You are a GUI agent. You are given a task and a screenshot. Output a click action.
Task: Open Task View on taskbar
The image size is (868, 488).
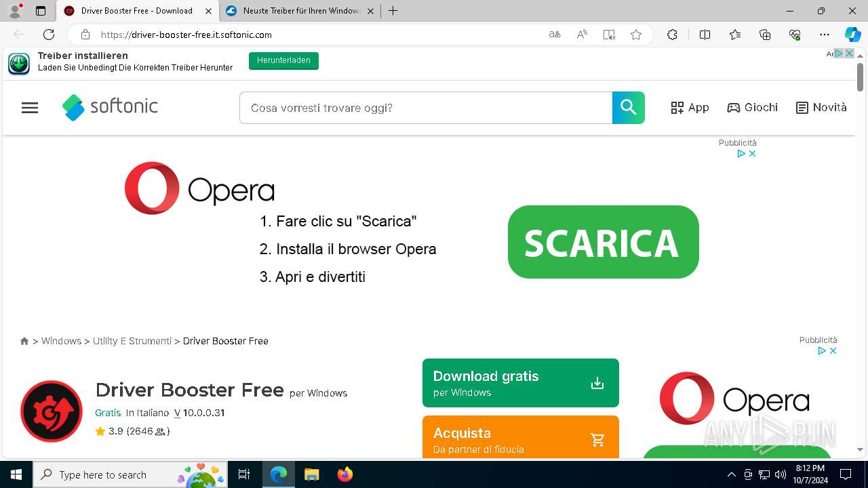(x=244, y=474)
